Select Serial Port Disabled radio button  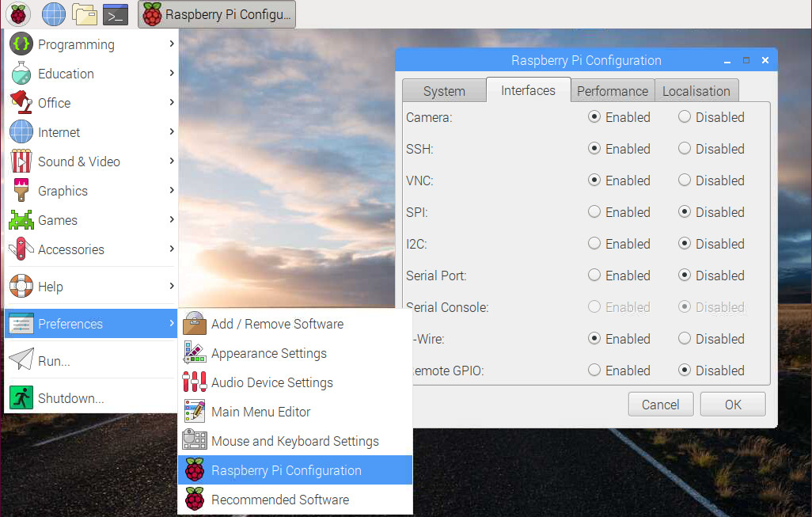click(x=685, y=275)
